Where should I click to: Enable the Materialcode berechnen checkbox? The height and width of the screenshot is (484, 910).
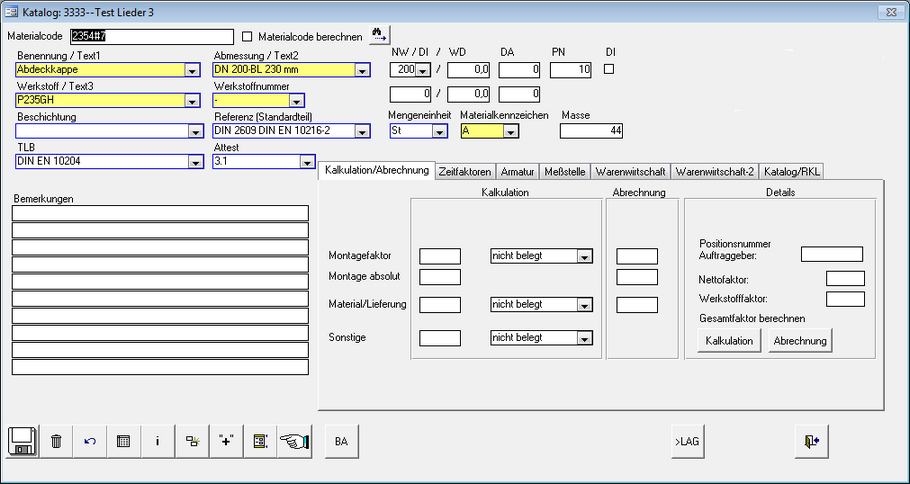(x=248, y=36)
